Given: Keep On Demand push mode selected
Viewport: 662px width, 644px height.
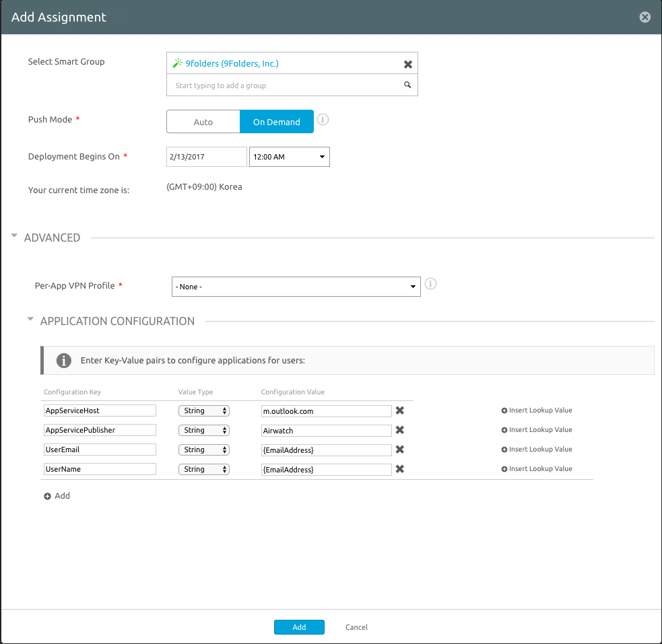Looking at the screenshot, I should click(276, 122).
